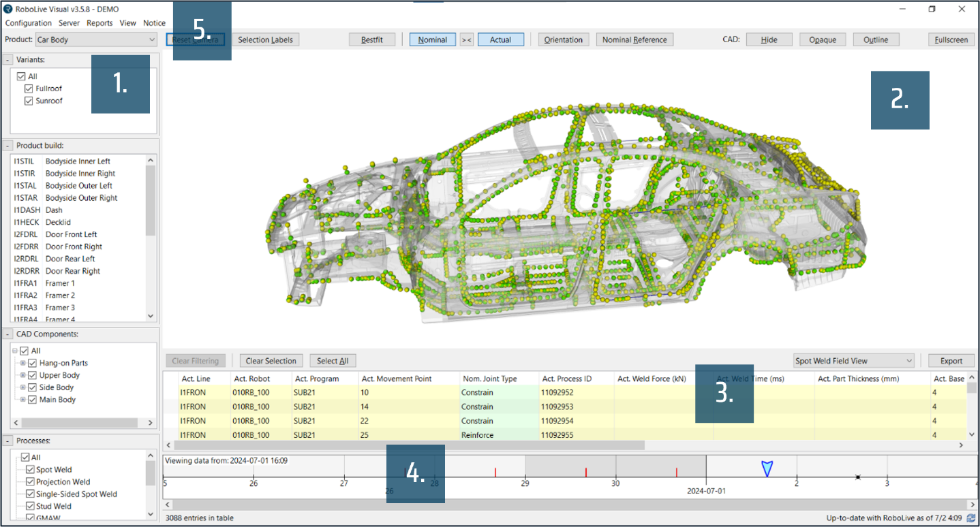Expand the Hang-on Parts tree node
Screen dimensions: 980x527
click(23, 363)
